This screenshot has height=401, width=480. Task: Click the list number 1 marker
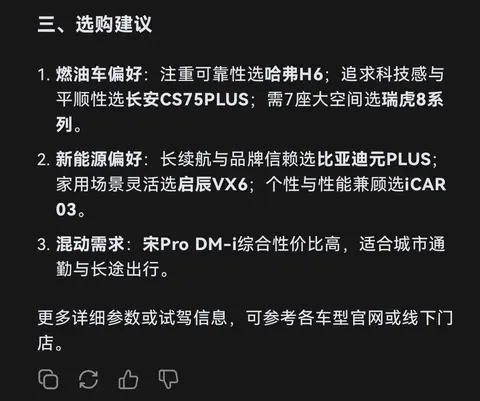44,74
